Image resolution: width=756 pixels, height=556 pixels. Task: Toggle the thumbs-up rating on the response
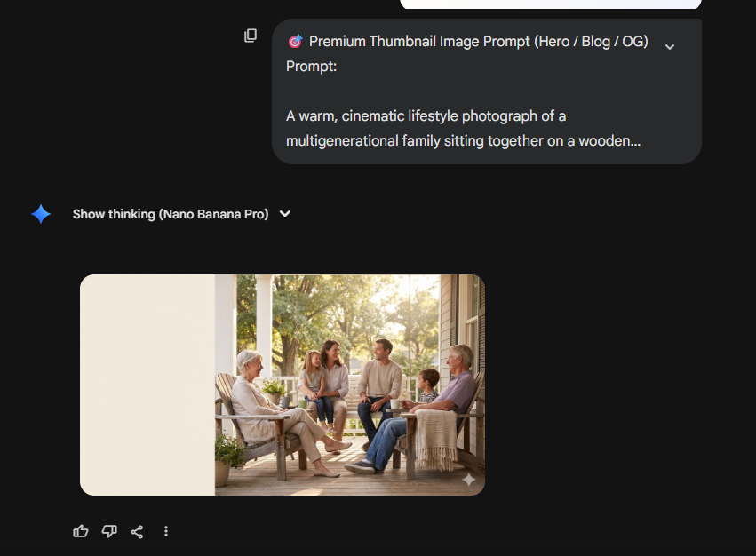(x=81, y=531)
